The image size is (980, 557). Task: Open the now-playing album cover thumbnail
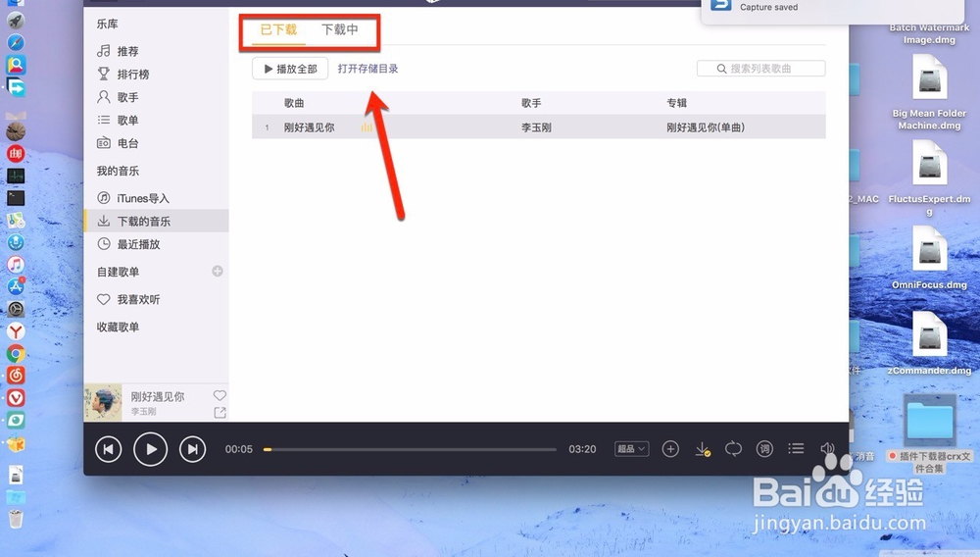[x=103, y=403]
